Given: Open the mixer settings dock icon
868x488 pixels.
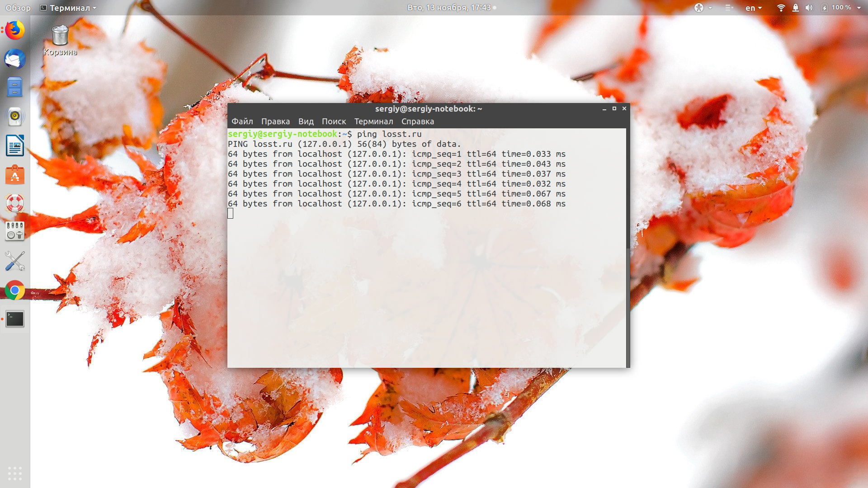Looking at the screenshot, I should coord(15,231).
